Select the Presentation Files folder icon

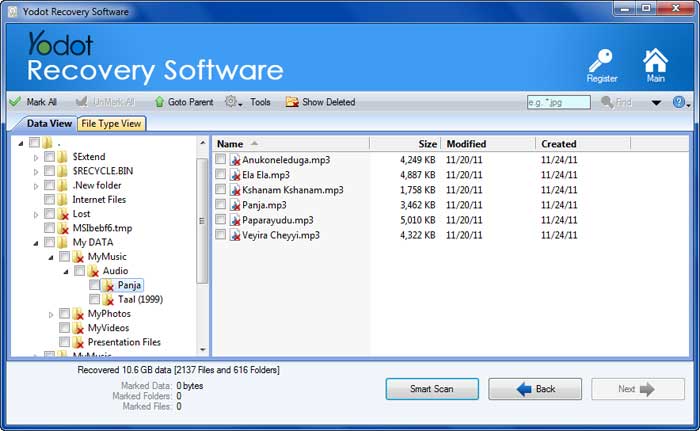click(78, 342)
